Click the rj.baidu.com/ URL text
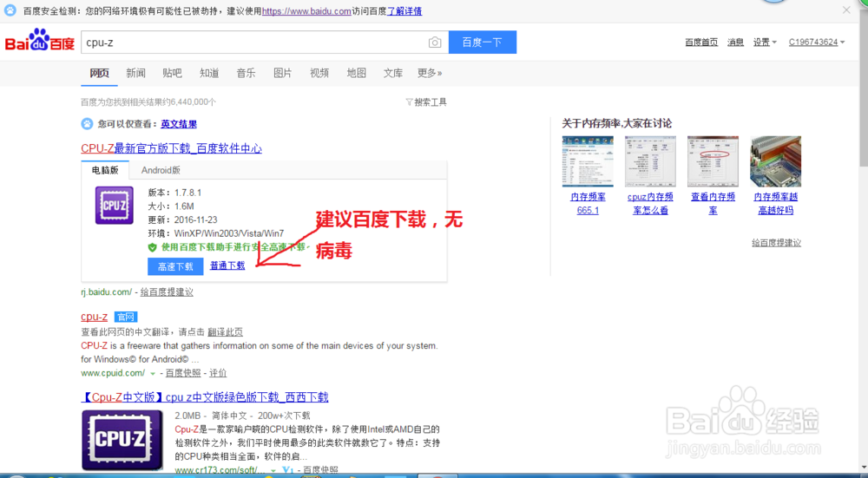 (106, 292)
